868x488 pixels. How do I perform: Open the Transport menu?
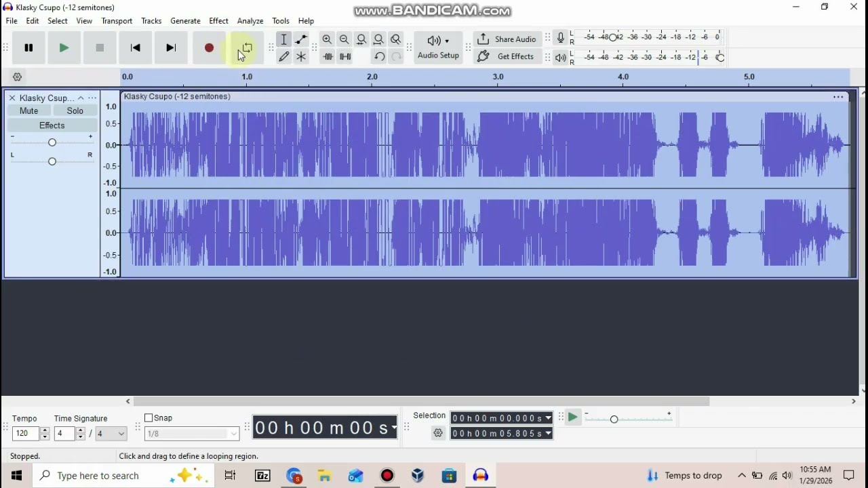(x=117, y=21)
